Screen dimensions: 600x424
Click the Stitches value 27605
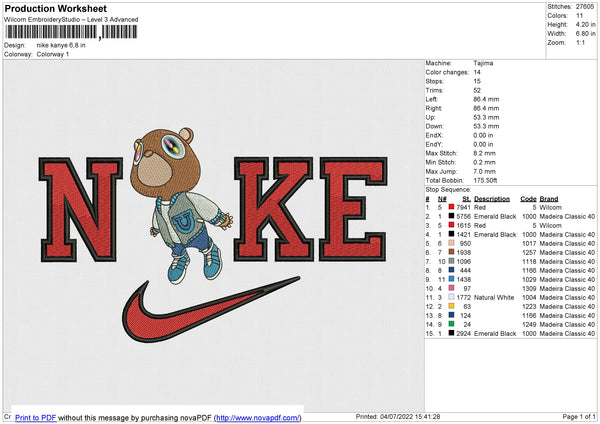585,7
